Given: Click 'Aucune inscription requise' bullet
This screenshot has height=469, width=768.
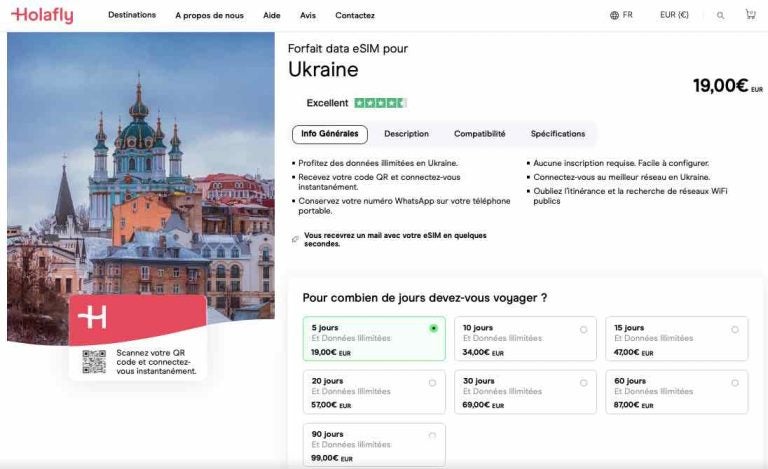Looking at the screenshot, I should click(x=621, y=163).
